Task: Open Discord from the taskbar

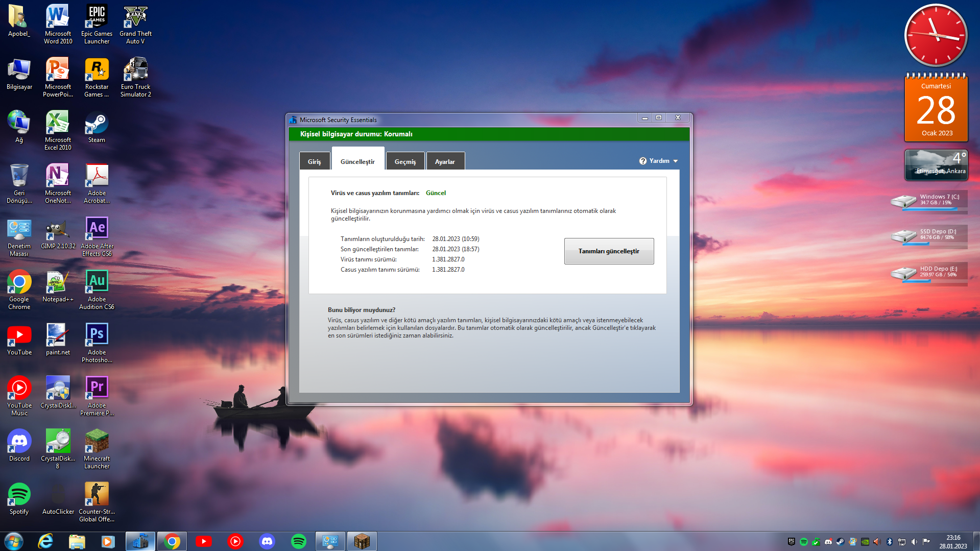Action: point(267,541)
